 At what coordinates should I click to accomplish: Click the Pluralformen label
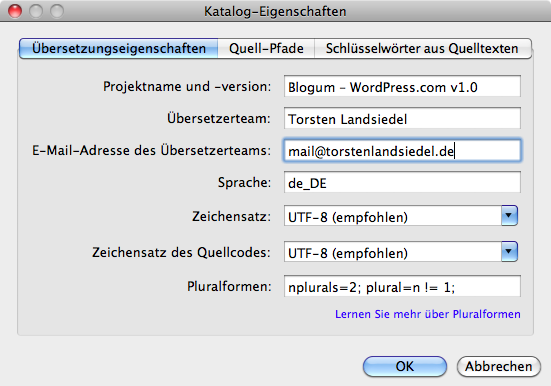point(229,286)
